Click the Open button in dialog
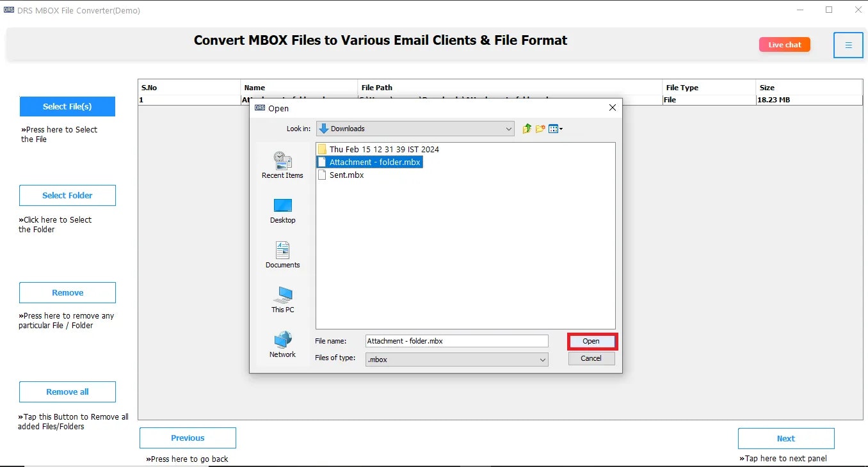Viewport: 868px width, 467px height. click(591, 341)
